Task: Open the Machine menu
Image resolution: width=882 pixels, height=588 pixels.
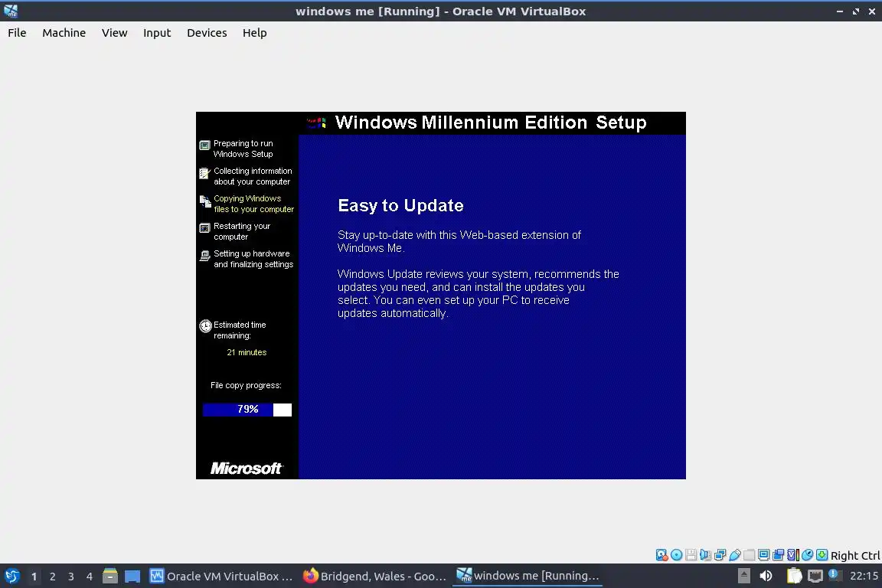Action: 64,33
